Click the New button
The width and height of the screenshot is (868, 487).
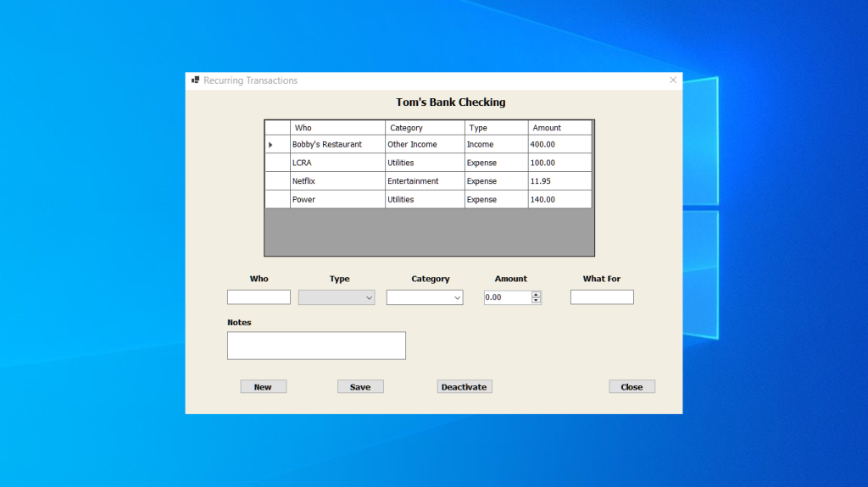coord(264,387)
